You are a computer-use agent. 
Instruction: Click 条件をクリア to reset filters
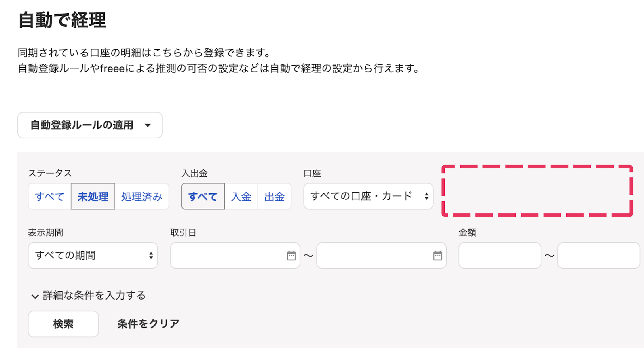(x=148, y=324)
